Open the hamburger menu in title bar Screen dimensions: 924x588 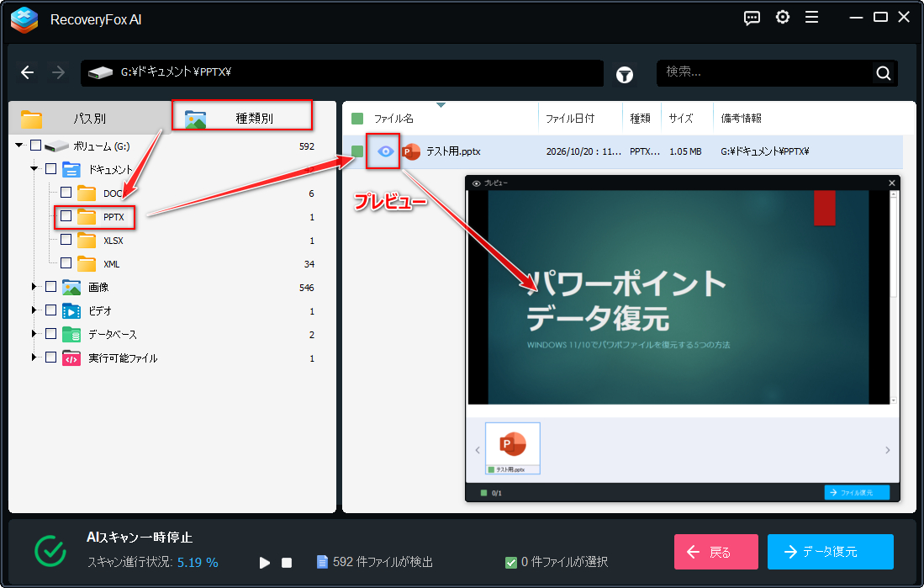click(x=812, y=17)
